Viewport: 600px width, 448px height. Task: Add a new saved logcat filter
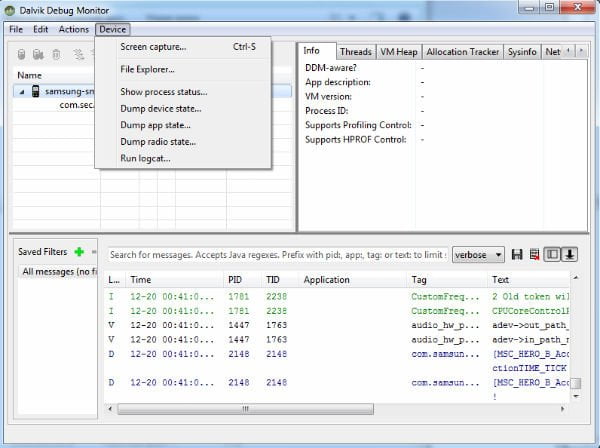point(79,252)
